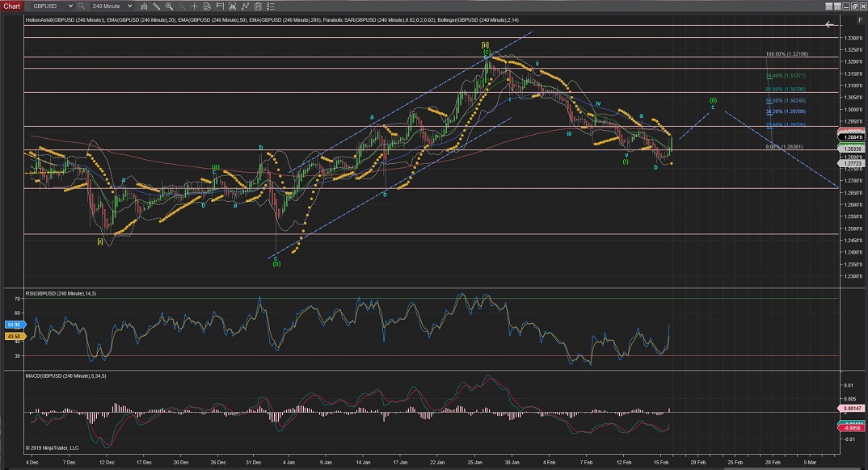This screenshot has height=470, width=868.
Task: Select the 0.00% (1.28301) Fibonacci label
Action: (785, 146)
